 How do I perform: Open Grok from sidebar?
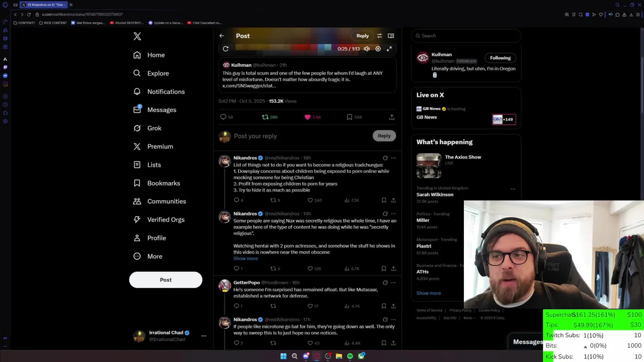pos(147,128)
